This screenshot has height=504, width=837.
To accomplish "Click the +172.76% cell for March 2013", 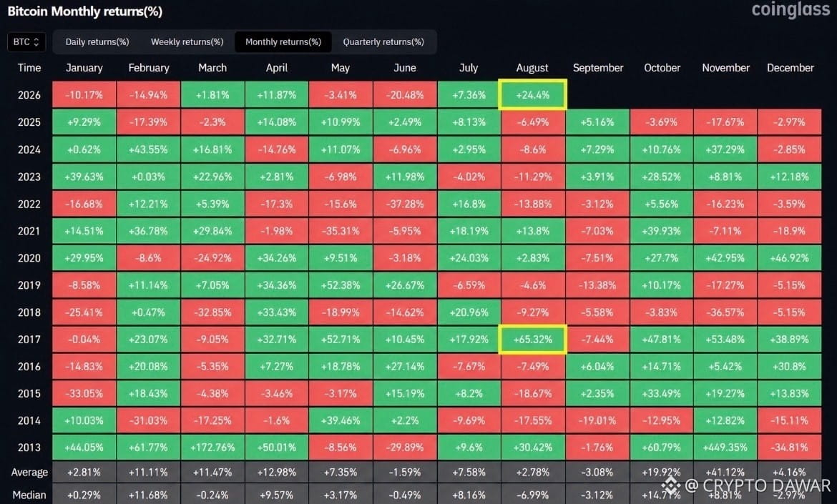I will (212, 448).
